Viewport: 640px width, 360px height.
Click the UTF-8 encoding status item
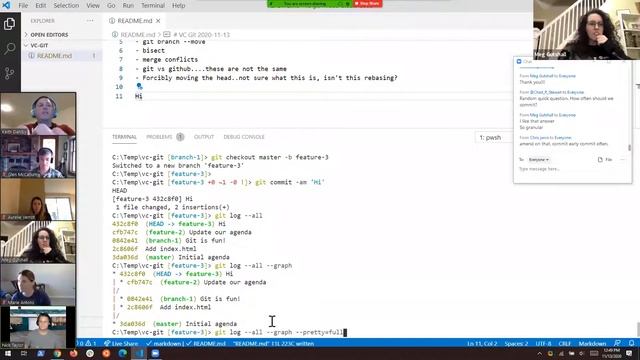click(543, 343)
